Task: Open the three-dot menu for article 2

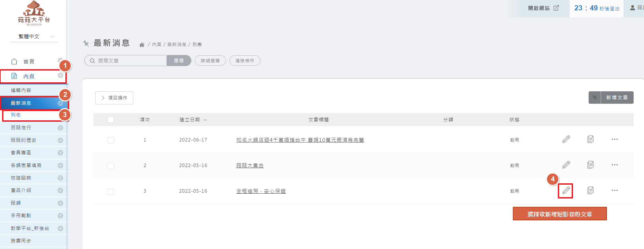Action: 614,165
